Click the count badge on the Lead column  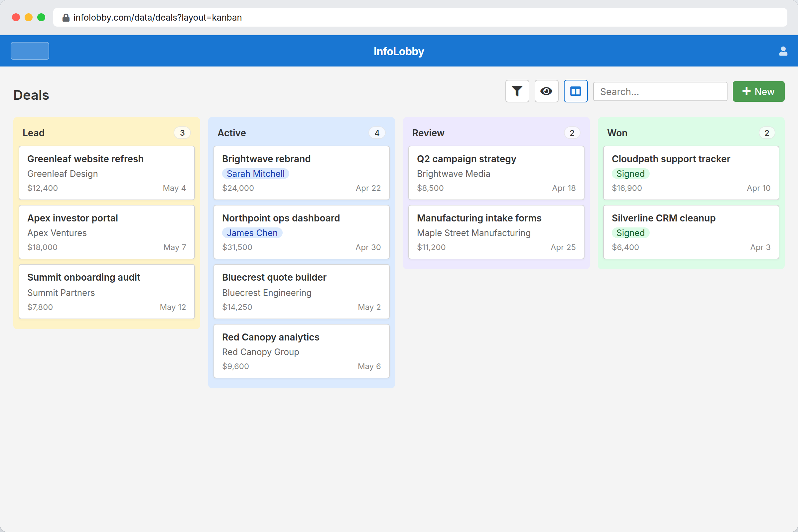[182, 133]
